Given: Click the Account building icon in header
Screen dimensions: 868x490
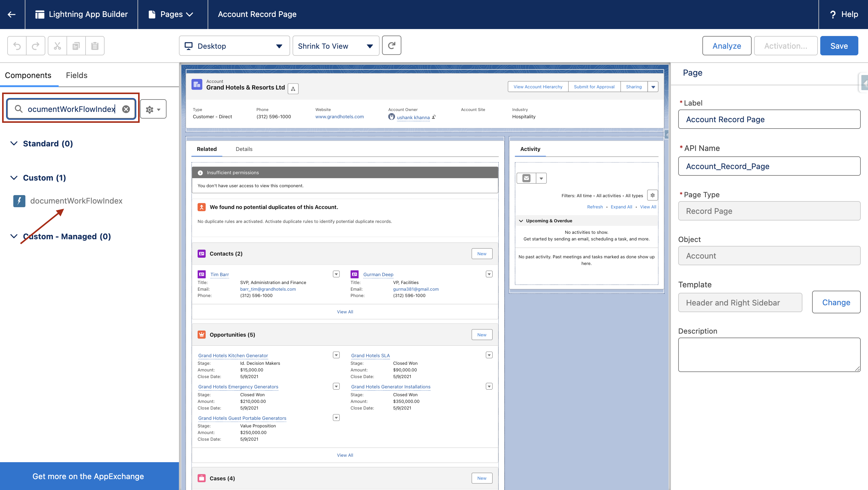Looking at the screenshot, I should tap(197, 85).
